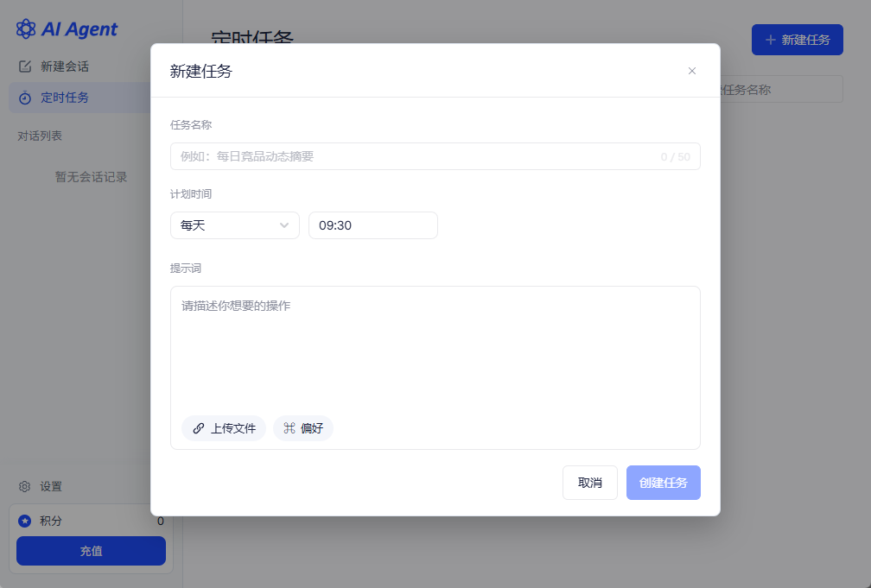Click the new conversation pencil icon
The height and width of the screenshot is (588, 871).
tap(25, 66)
